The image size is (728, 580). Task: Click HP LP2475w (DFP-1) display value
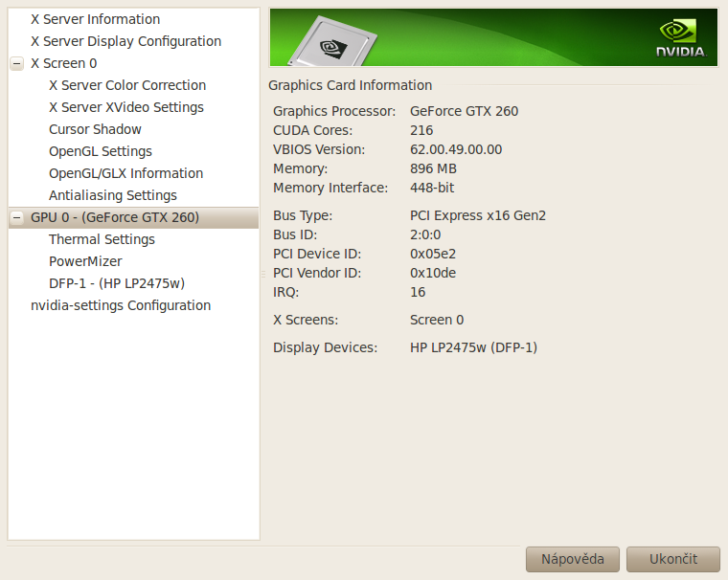click(473, 347)
